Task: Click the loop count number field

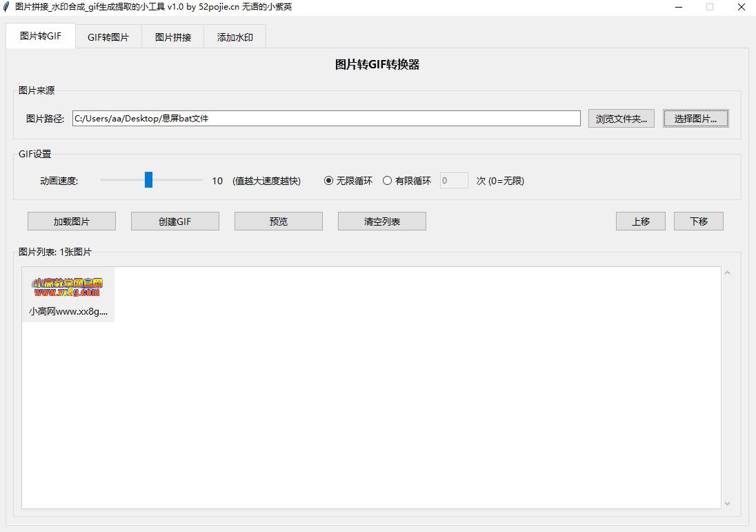Action: coord(453,180)
